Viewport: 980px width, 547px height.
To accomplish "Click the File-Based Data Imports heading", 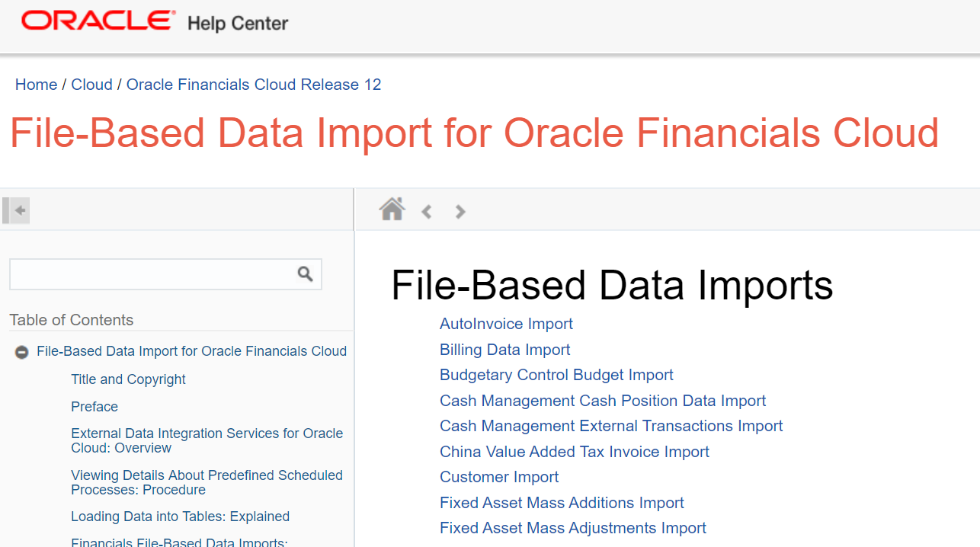I will pos(612,285).
